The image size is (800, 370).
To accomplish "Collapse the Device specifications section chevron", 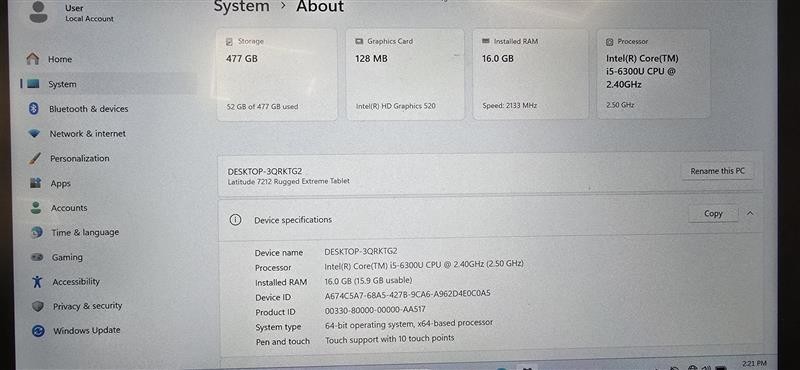I will coord(749,213).
